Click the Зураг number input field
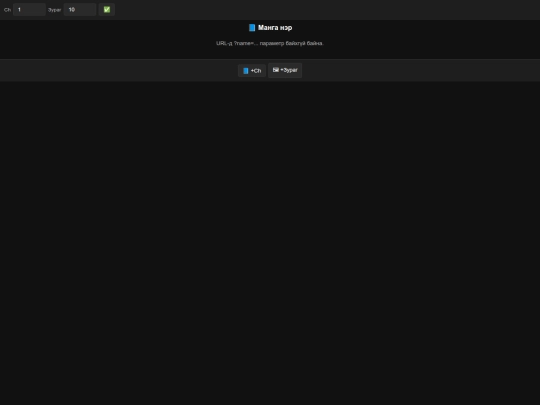 (80, 10)
